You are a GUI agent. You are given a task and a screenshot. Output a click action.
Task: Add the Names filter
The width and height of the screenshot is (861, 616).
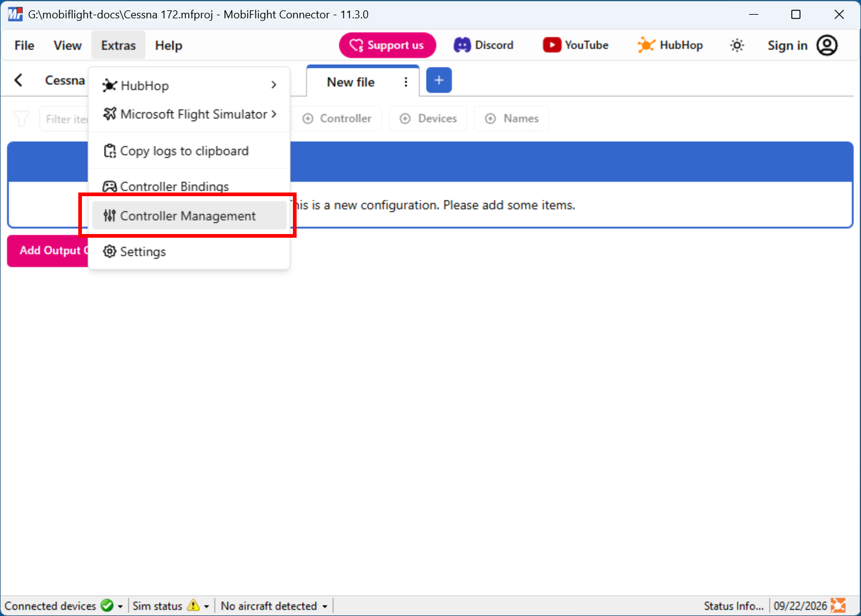pos(512,119)
